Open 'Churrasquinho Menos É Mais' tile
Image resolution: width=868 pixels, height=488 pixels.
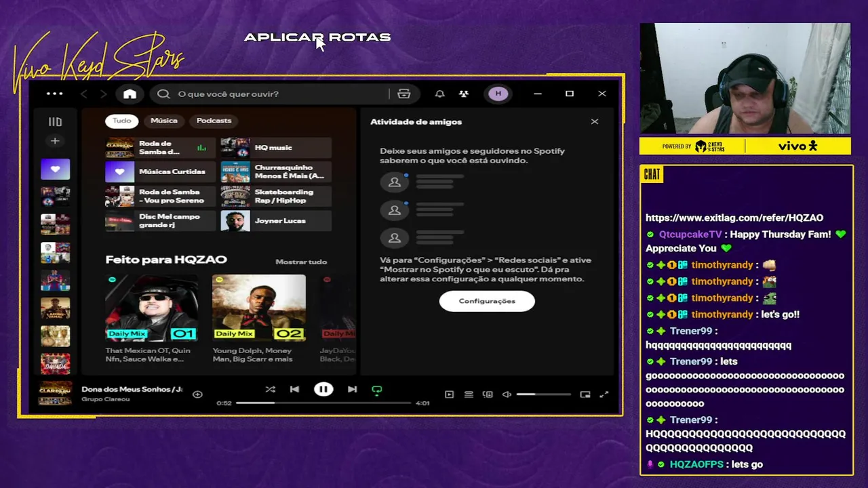tap(276, 172)
